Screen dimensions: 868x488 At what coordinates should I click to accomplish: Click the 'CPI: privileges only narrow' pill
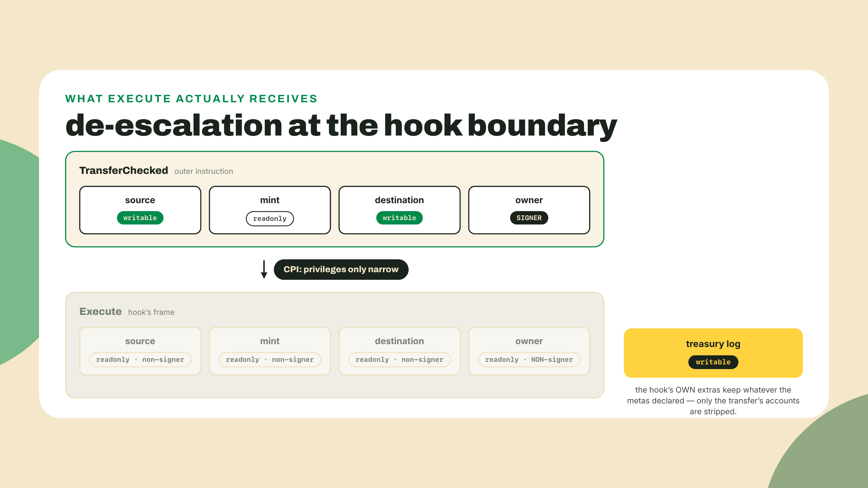[x=341, y=269]
